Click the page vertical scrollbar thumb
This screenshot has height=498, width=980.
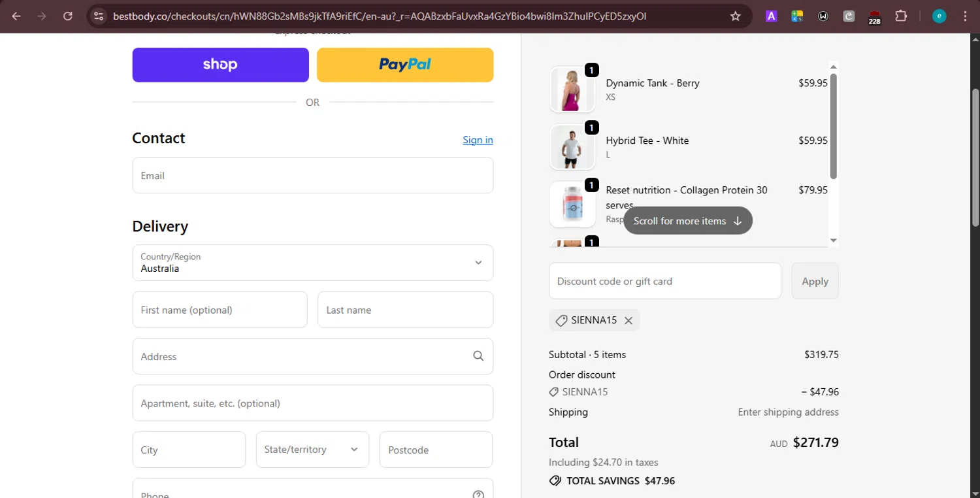[x=975, y=157]
